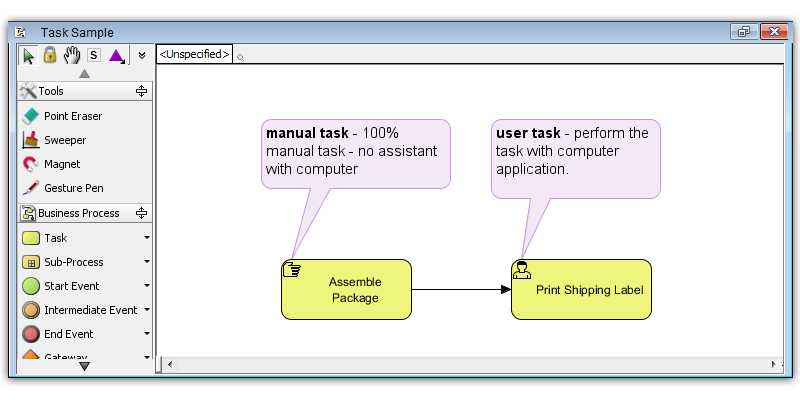Select the arrow pointer selection tool
The image size is (800, 400).
coord(29,56)
